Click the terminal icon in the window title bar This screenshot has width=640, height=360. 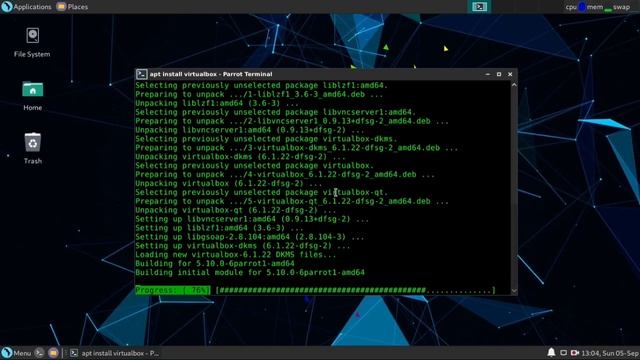coord(141,74)
